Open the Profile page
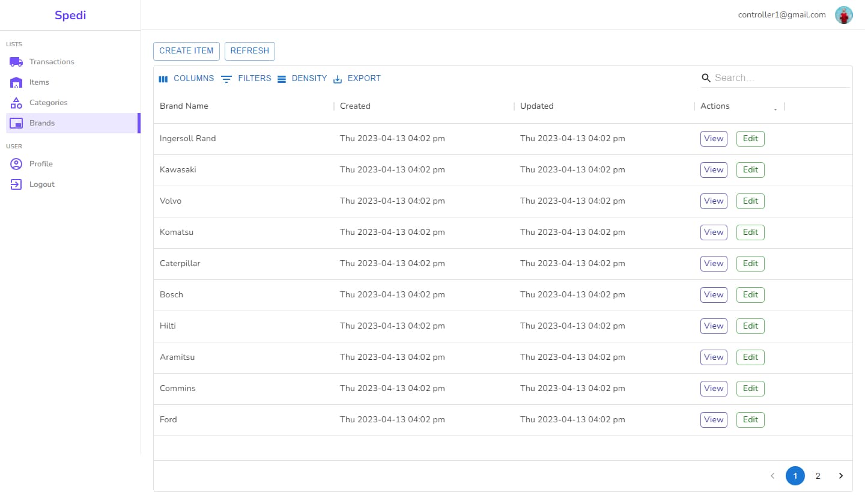Screen dimensions: 865x504 coord(72,164)
